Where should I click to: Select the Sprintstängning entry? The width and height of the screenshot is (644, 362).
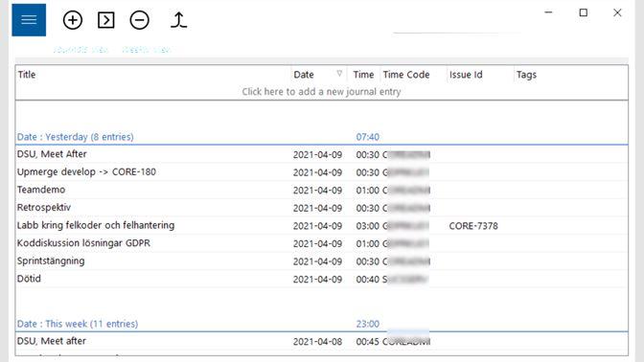click(322, 261)
